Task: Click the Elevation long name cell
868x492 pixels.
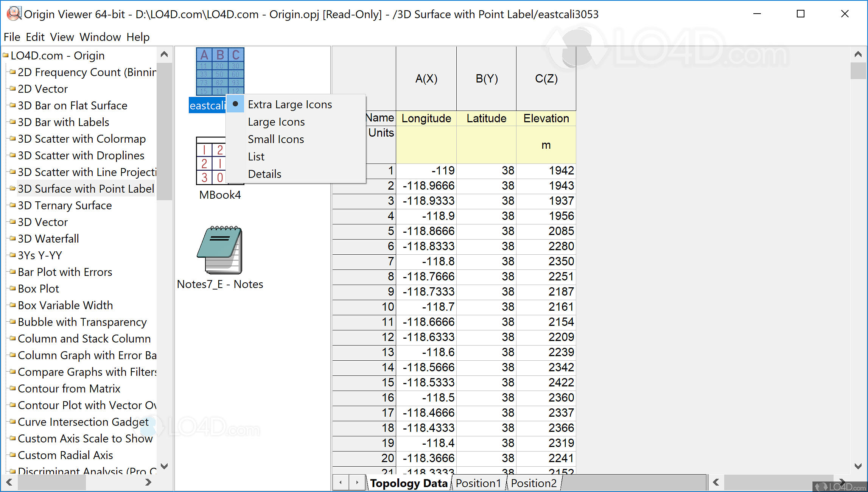Action: point(546,118)
